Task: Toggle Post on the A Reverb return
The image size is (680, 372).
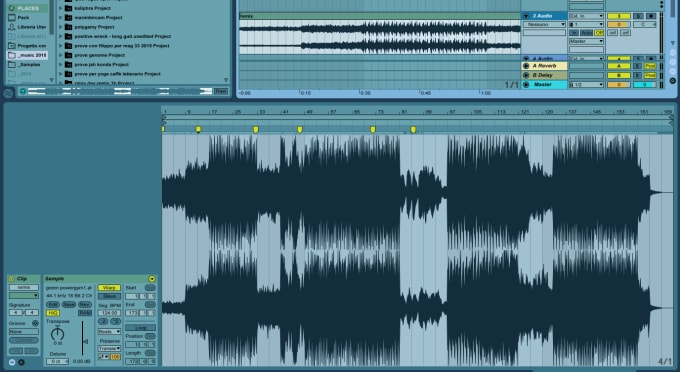Action: coord(650,66)
